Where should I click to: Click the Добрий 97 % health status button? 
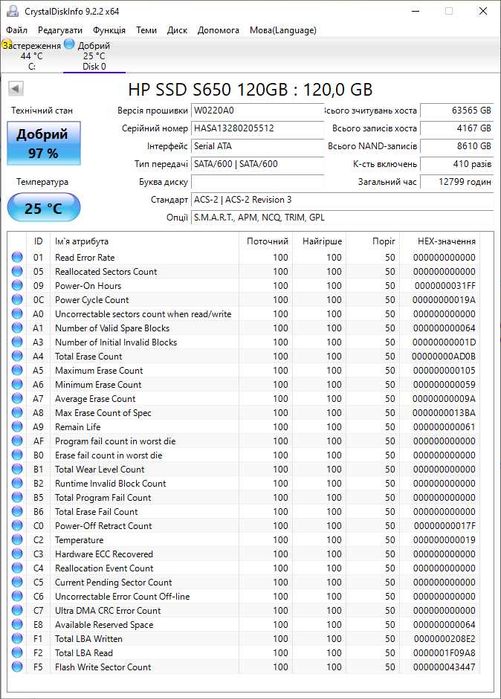point(43,143)
